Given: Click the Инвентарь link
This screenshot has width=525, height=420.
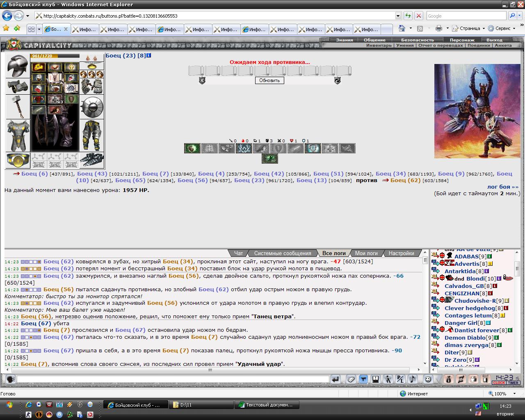Looking at the screenshot, I should (x=379, y=45).
